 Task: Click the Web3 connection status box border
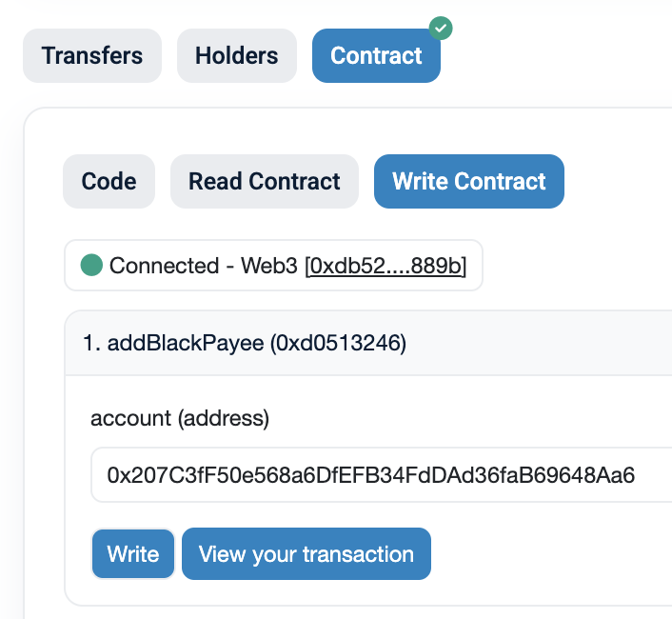[273, 266]
